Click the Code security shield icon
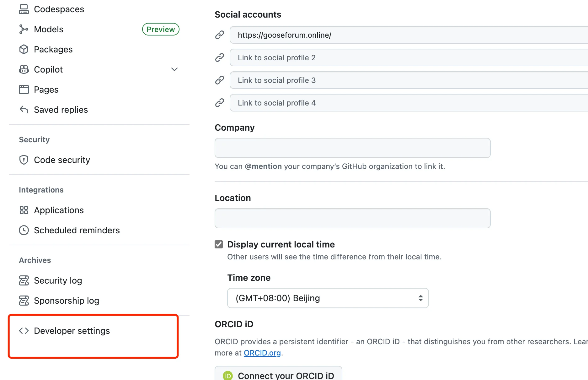This screenshot has height=380, width=588. tap(24, 160)
